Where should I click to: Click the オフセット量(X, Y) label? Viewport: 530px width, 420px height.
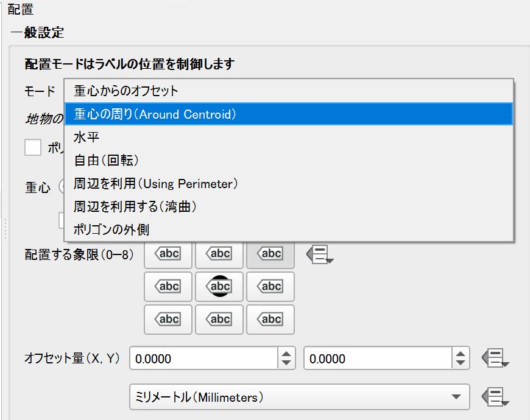72,358
